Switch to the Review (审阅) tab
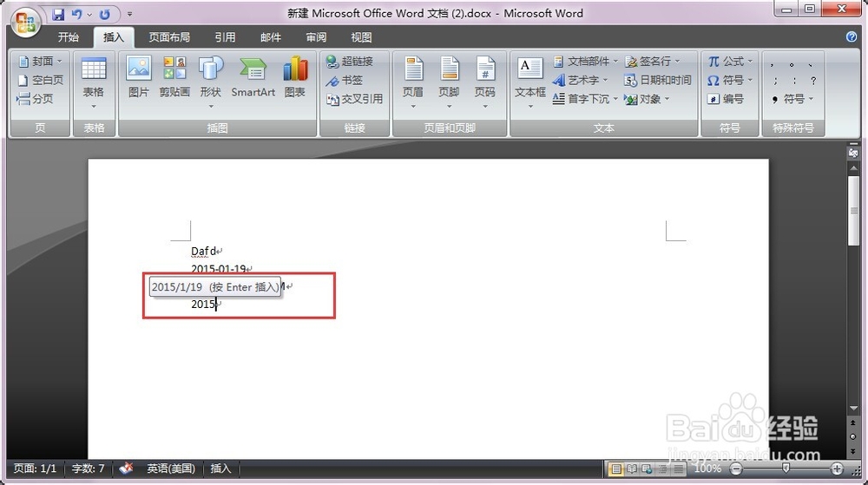 click(316, 37)
